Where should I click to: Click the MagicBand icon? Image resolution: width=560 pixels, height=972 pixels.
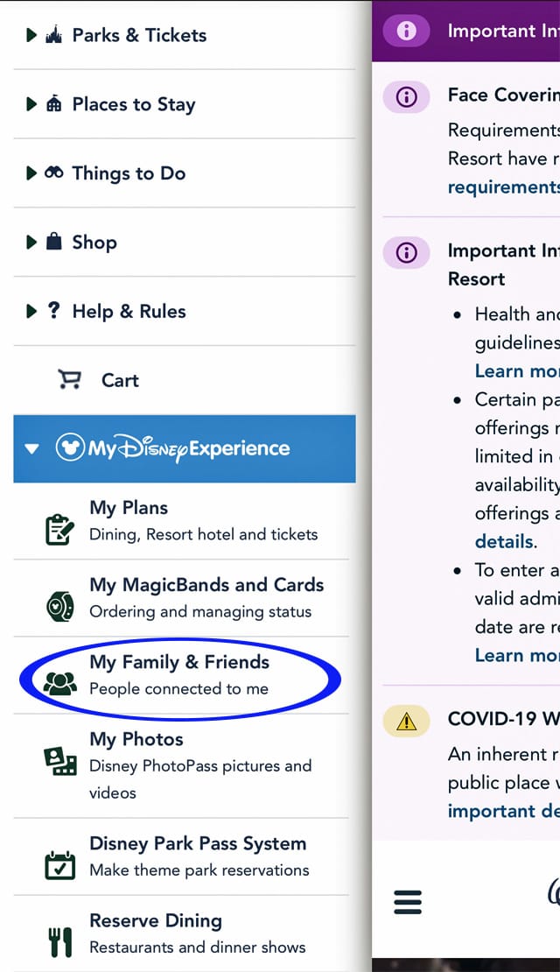tap(60, 606)
